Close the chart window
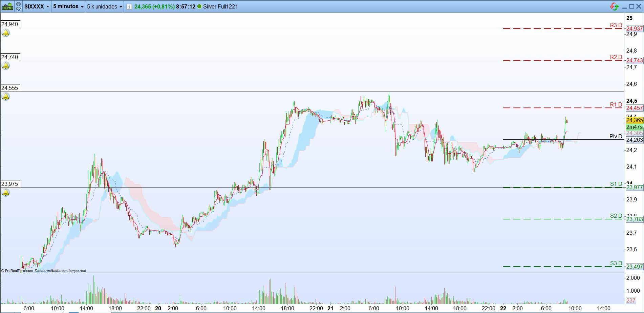The image size is (644, 313). click(x=639, y=6)
